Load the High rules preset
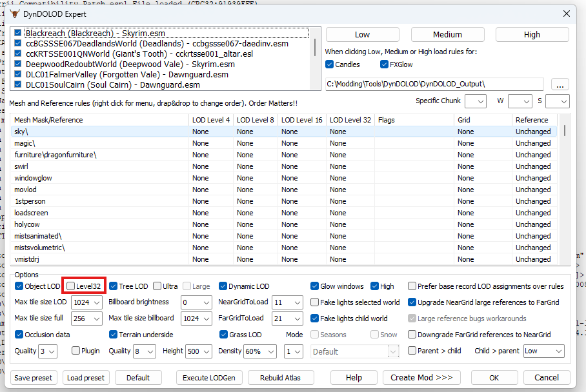Screen dimensions: 586x392 pos(532,34)
